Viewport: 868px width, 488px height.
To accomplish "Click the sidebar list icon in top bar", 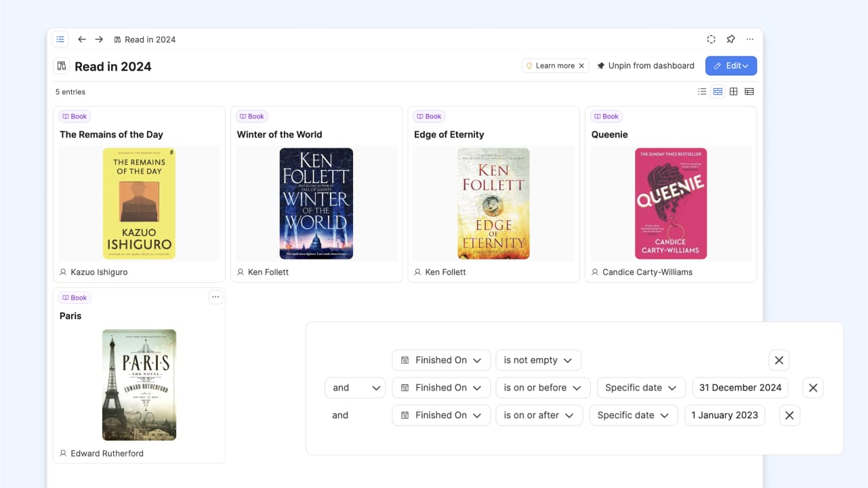I will pos(60,39).
